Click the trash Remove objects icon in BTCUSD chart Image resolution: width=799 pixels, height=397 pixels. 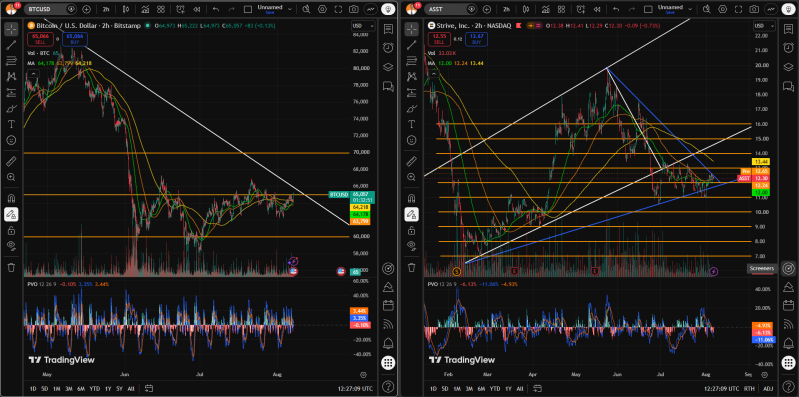(x=11, y=267)
